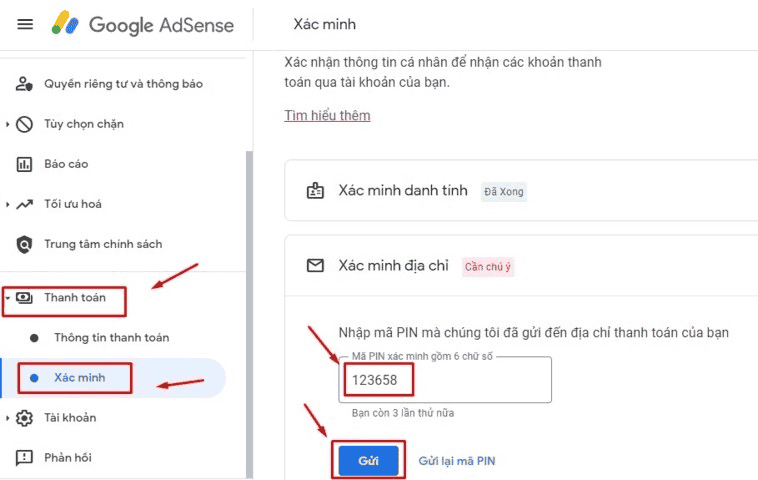The width and height of the screenshot is (758, 480).
Task: Click the reports bar chart icon
Action: (x=24, y=164)
